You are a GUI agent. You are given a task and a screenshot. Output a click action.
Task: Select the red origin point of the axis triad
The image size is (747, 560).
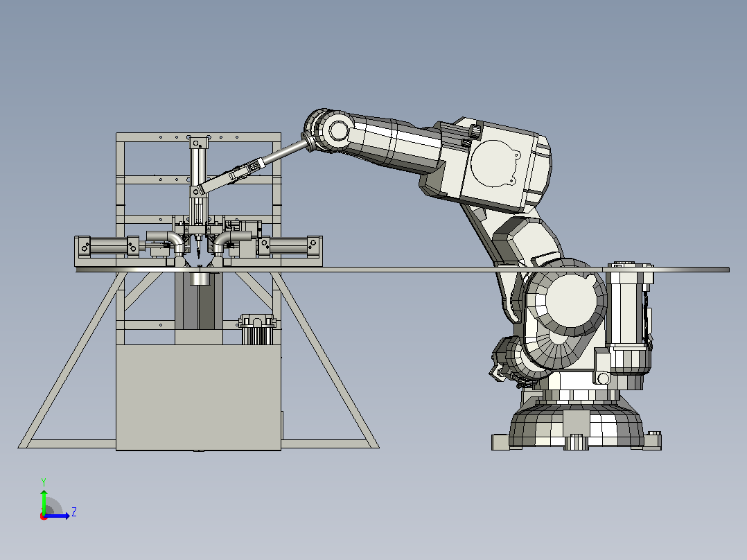[44, 516]
